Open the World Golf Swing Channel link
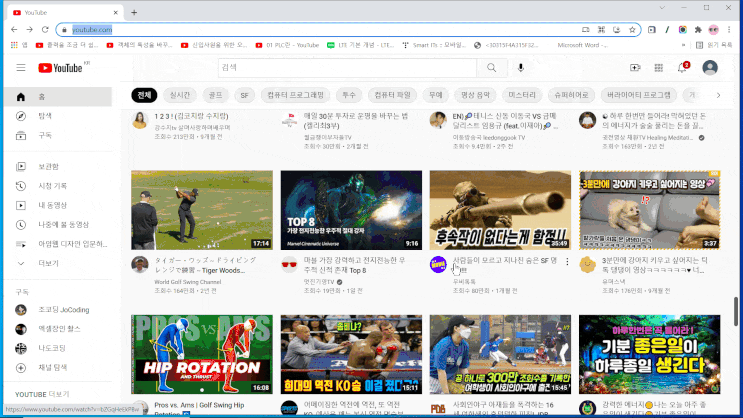This screenshot has width=743, height=418. 188,282
